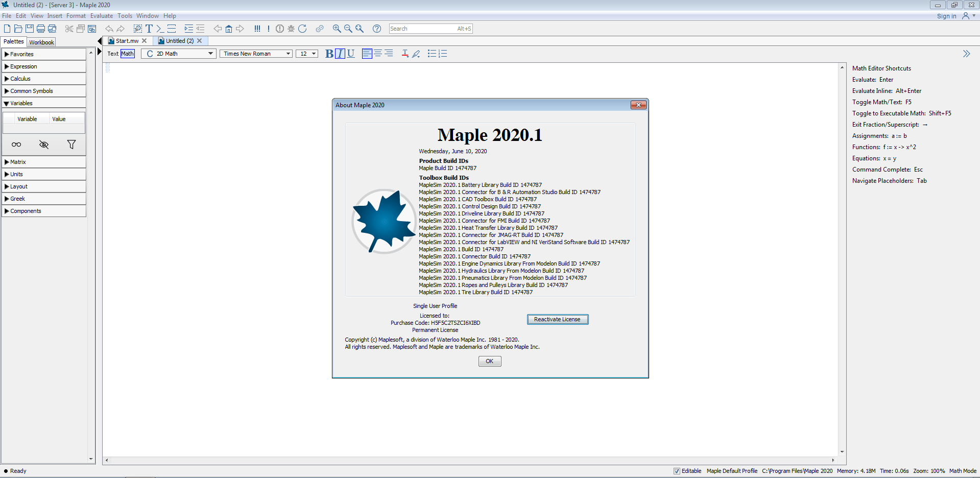Expand the Expression palette
Image resolution: width=980 pixels, height=478 pixels.
(x=44, y=66)
